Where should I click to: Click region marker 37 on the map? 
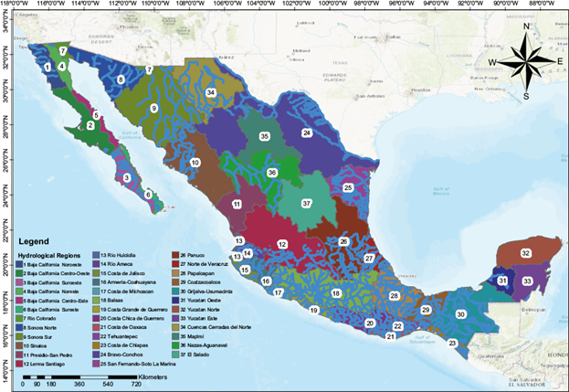pyautogui.click(x=307, y=202)
